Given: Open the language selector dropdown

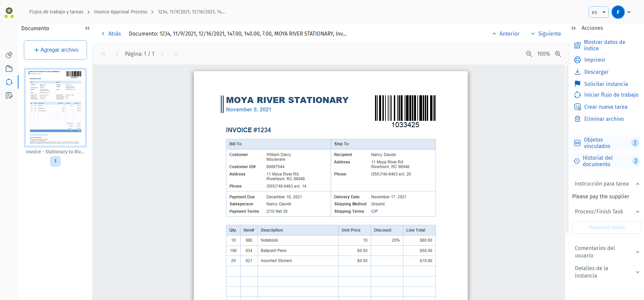Looking at the screenshot, I should pyautogui.click(x=598, y=12).
